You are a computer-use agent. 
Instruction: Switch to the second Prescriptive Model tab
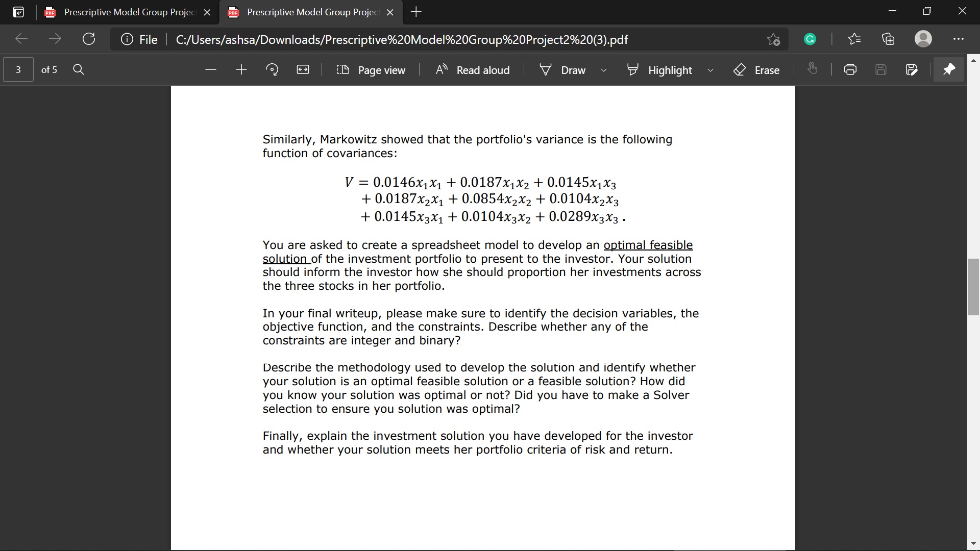[306, 12]
